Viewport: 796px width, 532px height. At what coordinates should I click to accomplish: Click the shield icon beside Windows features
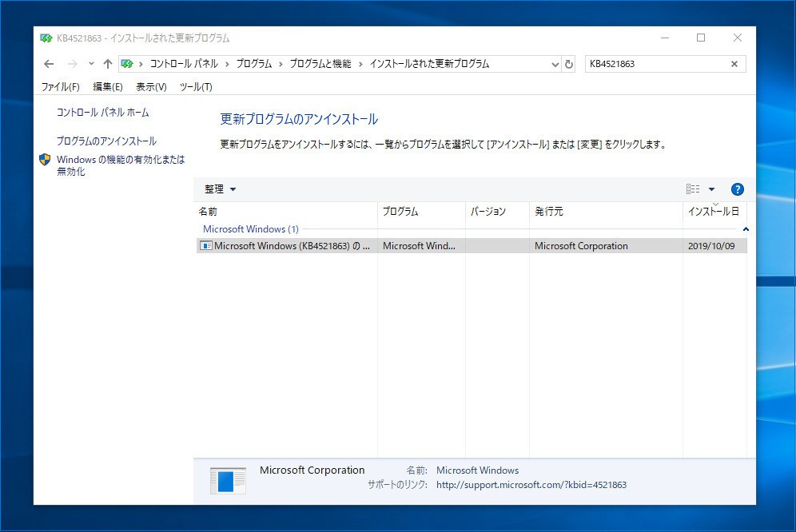pyautogui.click(x=46, y=160)
